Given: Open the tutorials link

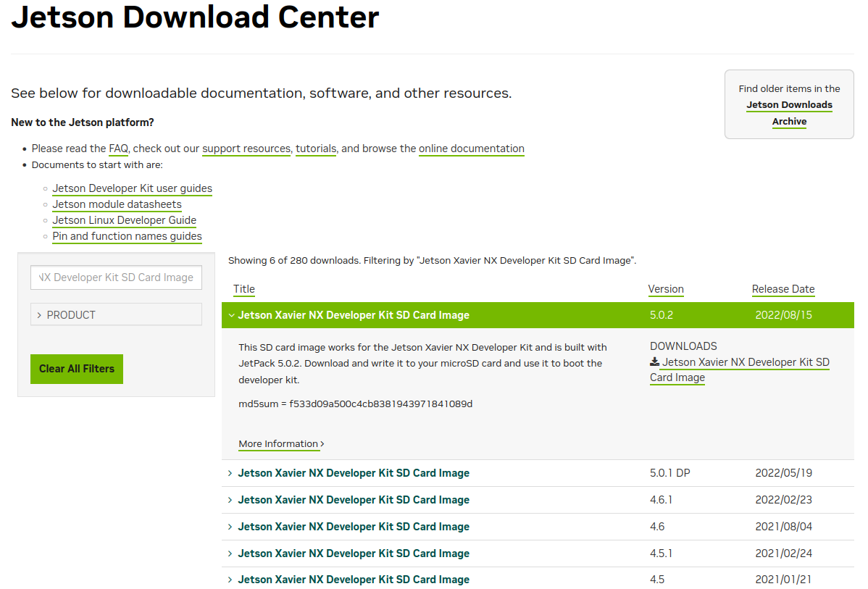Looking at the screenshot, I should click(316, 149).
